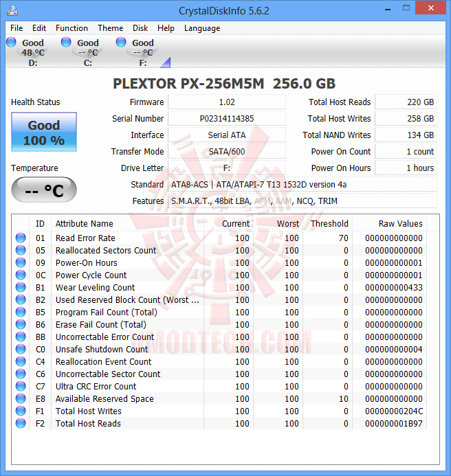451x476 pixels.
Task: Select the Wear Leveling Count raw value 000000000433
Action: [393, 288]
